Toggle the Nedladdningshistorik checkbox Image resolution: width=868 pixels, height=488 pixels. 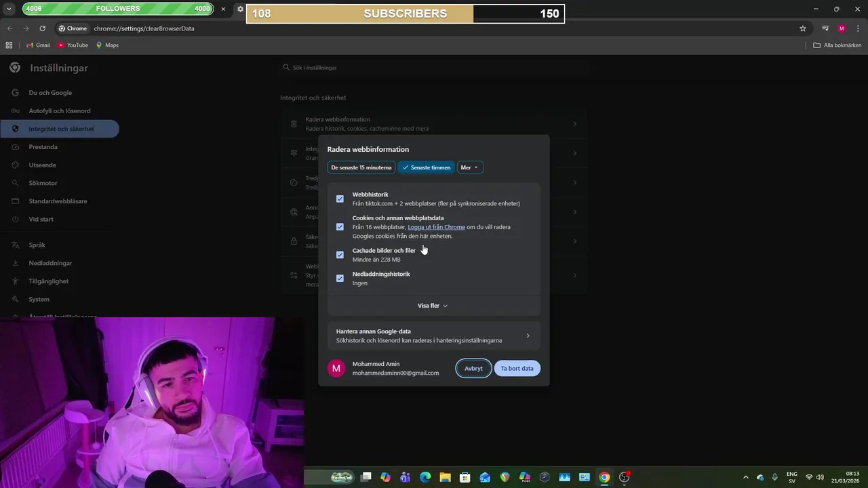click(x=340, y=279)
